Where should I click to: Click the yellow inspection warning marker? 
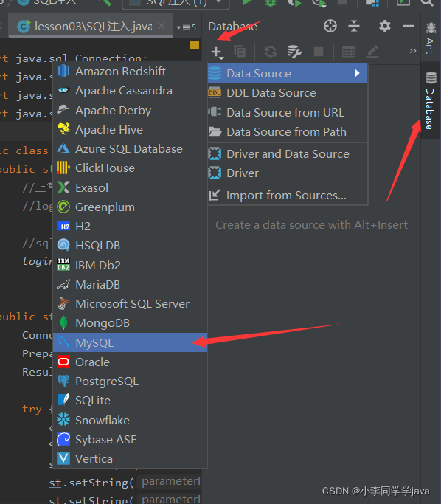pos(195,45)
